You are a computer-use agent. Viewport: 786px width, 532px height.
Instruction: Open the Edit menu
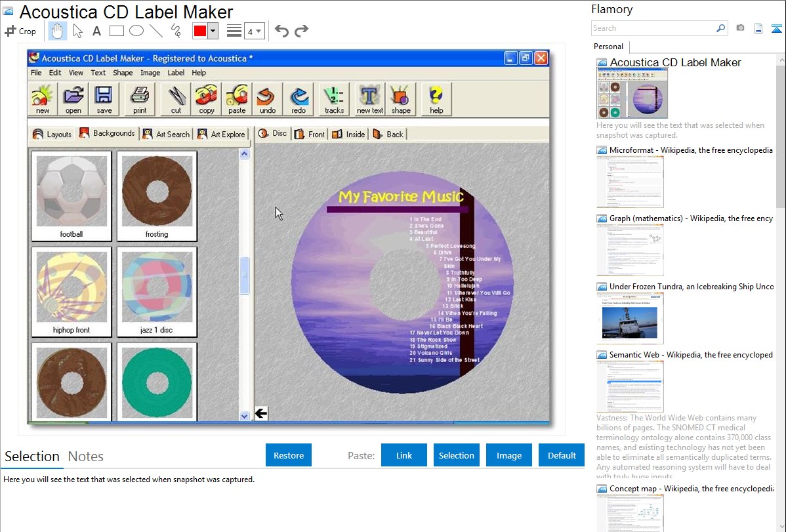55,73
